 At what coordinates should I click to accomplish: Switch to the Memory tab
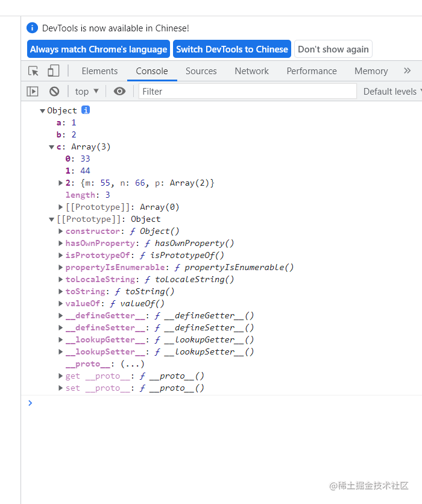pyautogui.click(x=371, y=71)
